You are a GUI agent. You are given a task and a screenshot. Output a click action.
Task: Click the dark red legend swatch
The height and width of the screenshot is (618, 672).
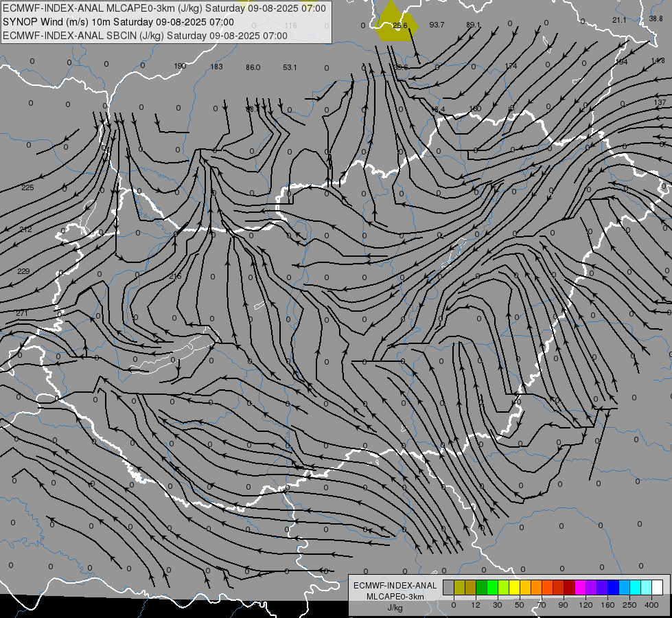[570, 588]
